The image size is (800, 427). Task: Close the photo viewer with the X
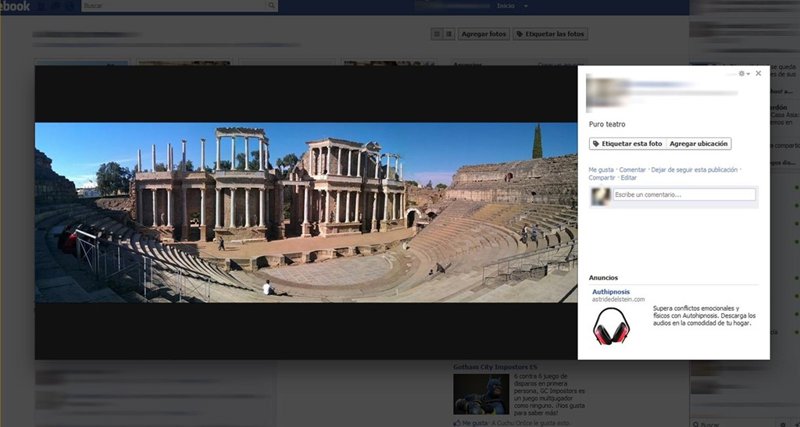point(758,73)
